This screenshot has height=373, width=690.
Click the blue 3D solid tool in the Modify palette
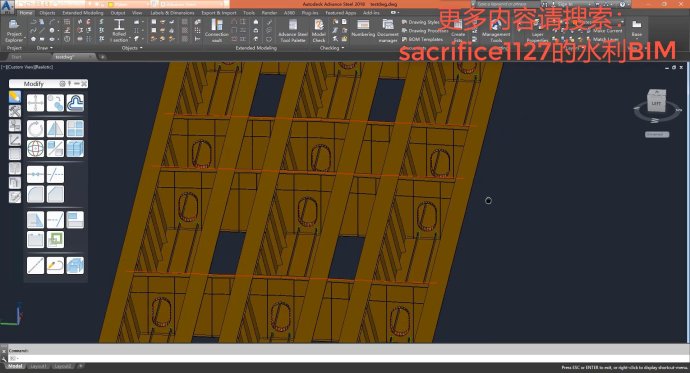tap(75, 266)
